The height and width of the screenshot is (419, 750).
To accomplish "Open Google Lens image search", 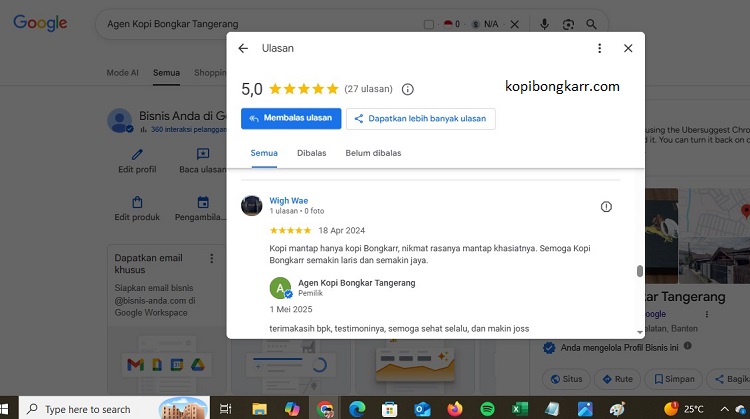I will pos(568,24).
